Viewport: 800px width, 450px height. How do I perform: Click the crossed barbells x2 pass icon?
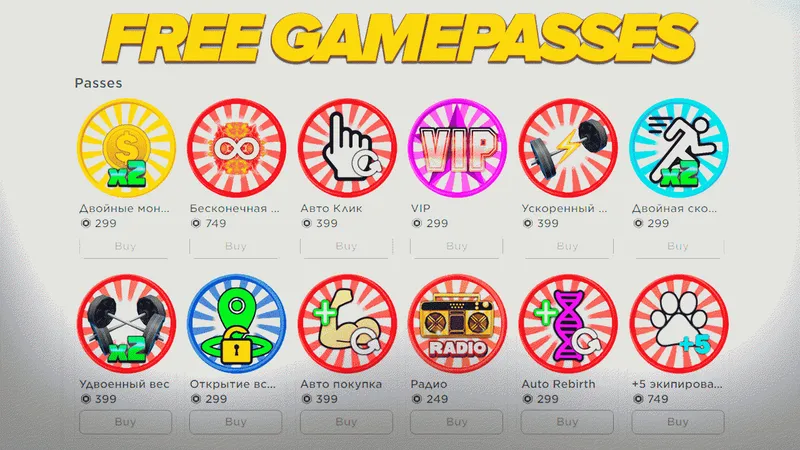point(127,324)
